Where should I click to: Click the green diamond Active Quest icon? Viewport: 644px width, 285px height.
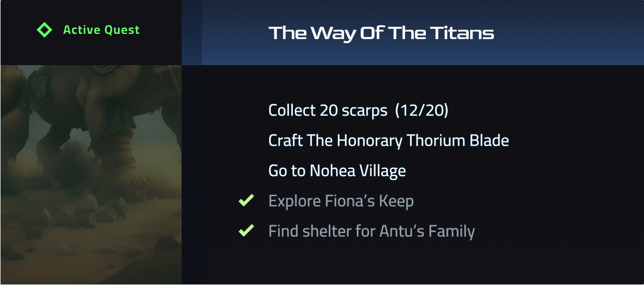point(44,30)
